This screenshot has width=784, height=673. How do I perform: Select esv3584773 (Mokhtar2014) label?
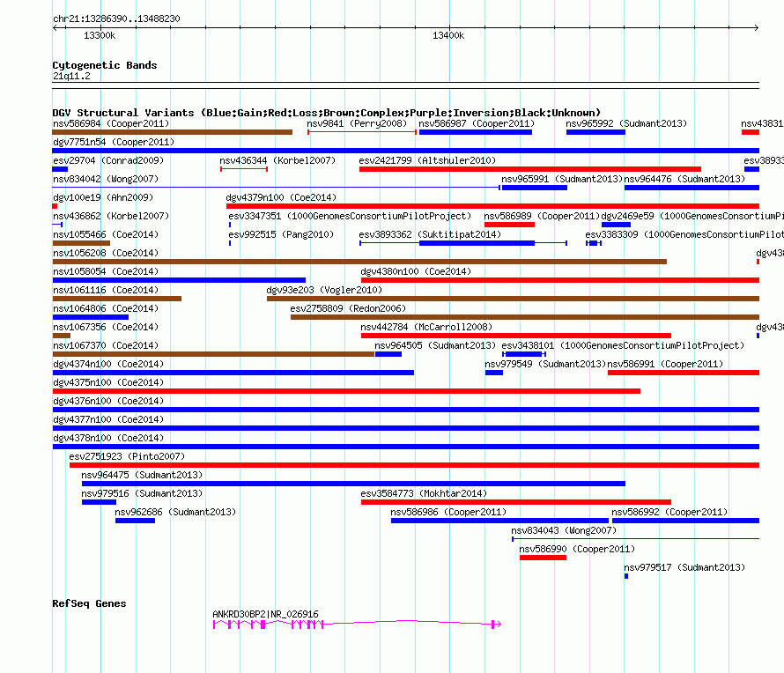click(x=424, y=493)
